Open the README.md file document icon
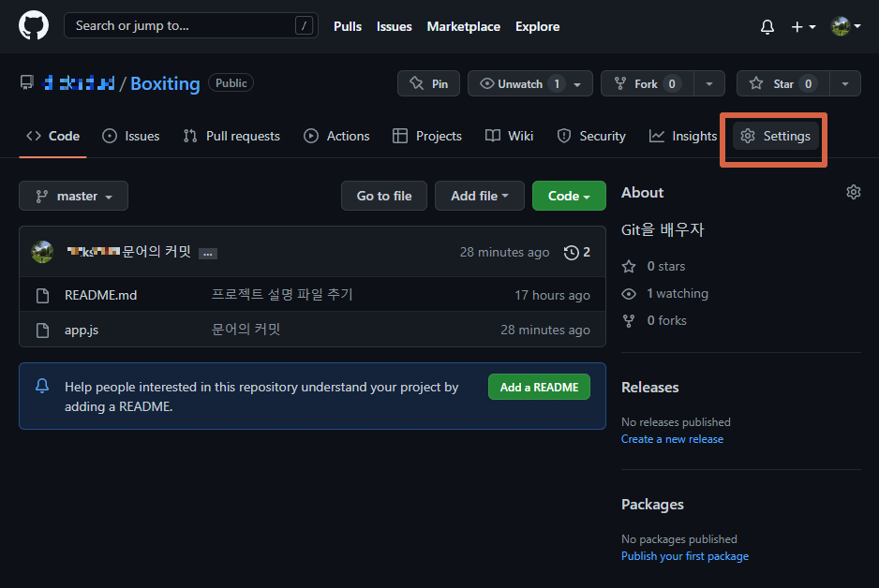The image size is (879, 588). coord(42,296)
